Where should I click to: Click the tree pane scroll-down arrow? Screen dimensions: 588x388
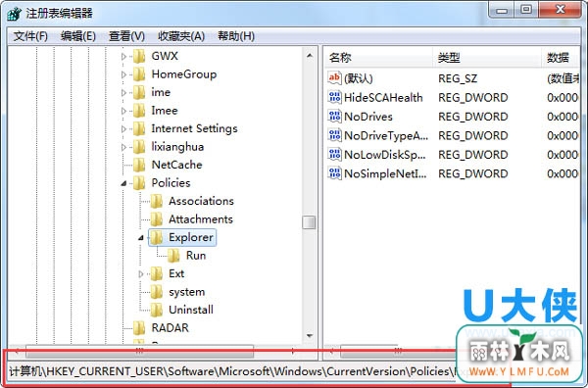[x=310, y=335]
